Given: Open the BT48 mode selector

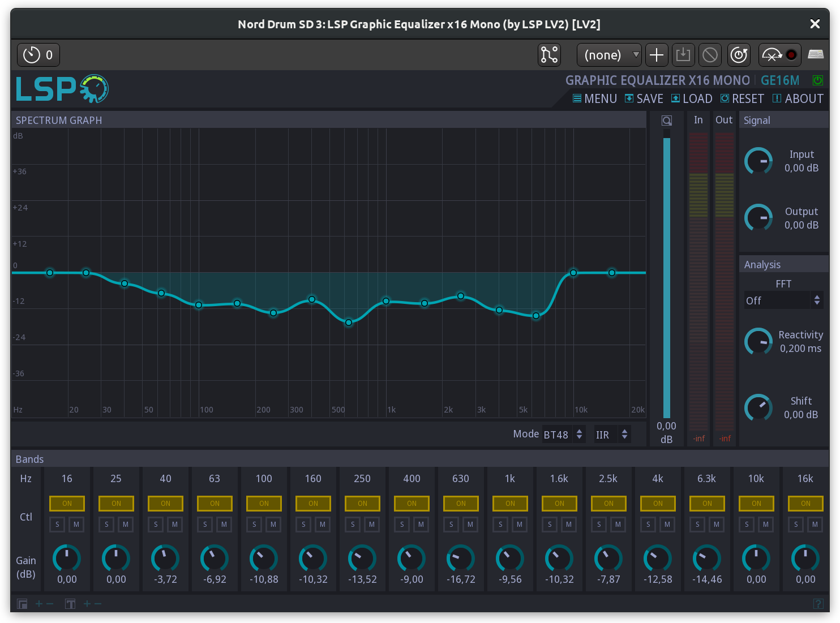Looking at the screenshot, I should pos(563,435).
